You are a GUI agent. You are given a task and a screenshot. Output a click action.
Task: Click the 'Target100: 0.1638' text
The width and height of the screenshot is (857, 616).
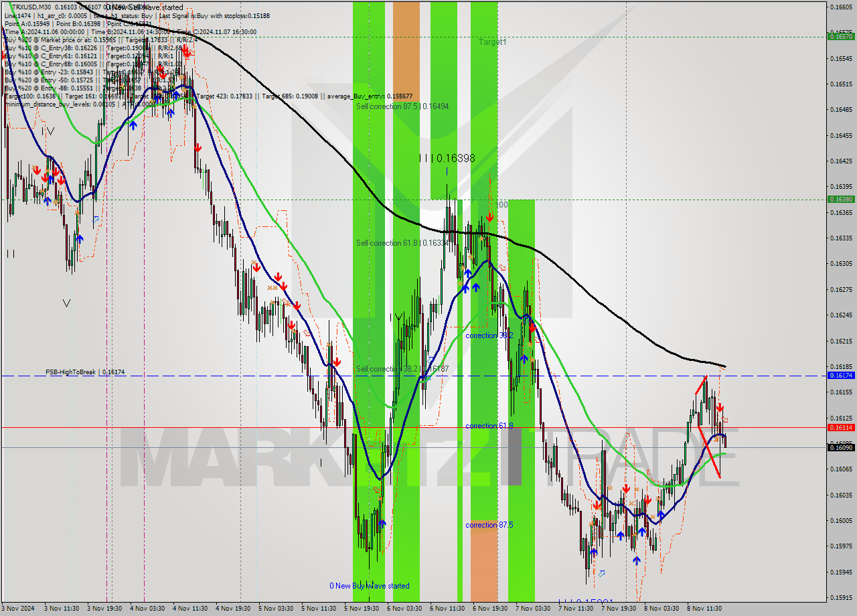(x=31, y=96)
